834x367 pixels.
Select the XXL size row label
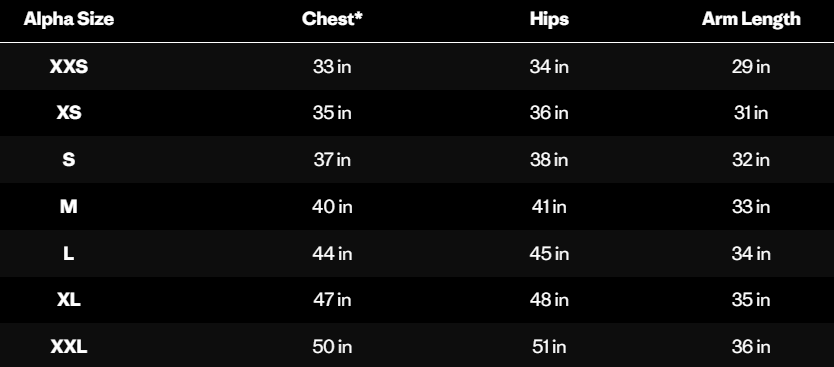pos(69,347)
